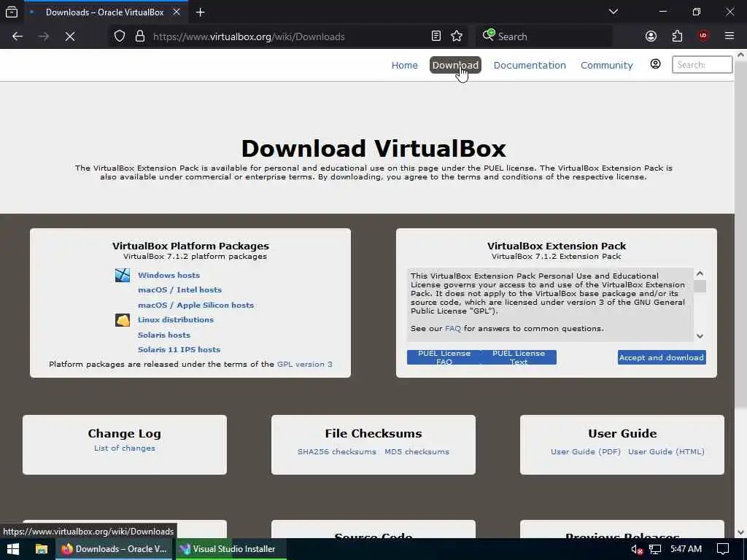Expand the list all tabs chevron

(x=613, y=12)
